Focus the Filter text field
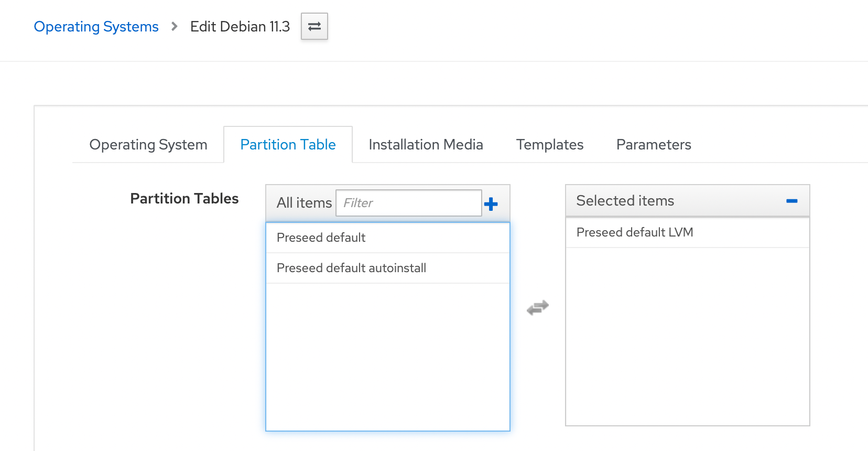 pyautogui.click(x=408, y=203)
